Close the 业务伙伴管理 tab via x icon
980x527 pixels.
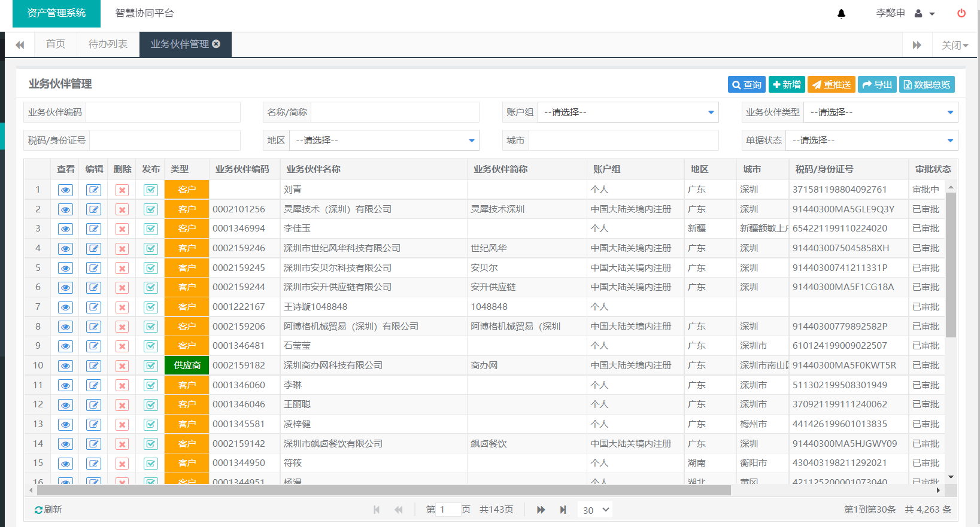tap(216, 44)
